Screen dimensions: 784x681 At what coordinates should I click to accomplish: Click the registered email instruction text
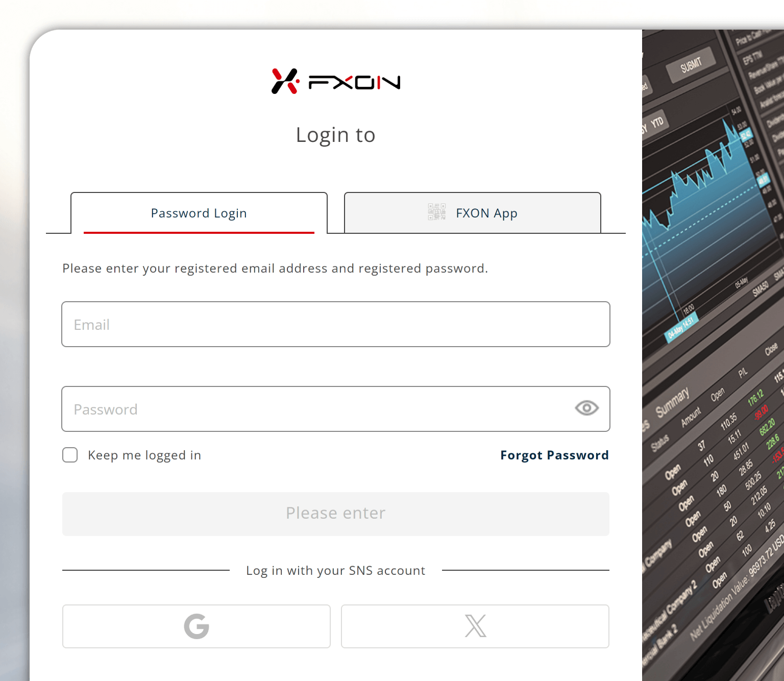point(275,269)
